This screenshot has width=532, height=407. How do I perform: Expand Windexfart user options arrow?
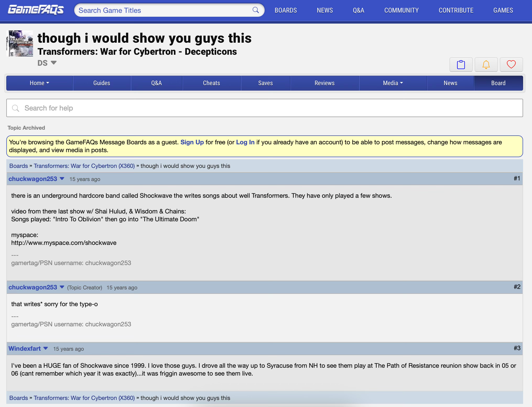point(46,348)
